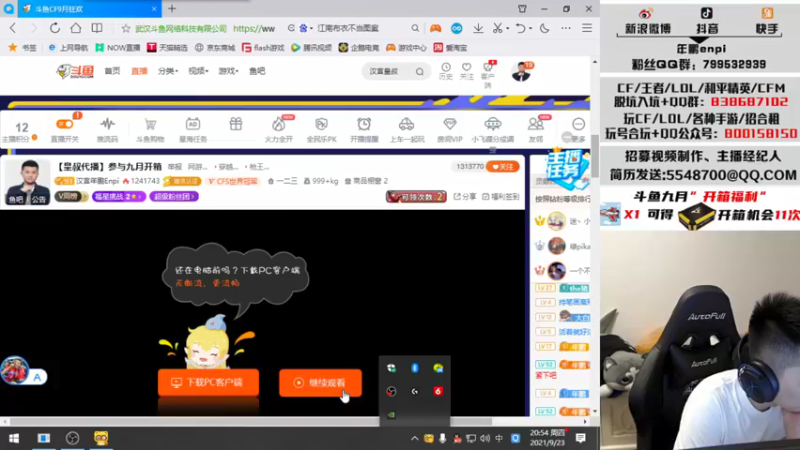
Task: Follow the streamer with orange 关注 button
Action: (503, 167)
